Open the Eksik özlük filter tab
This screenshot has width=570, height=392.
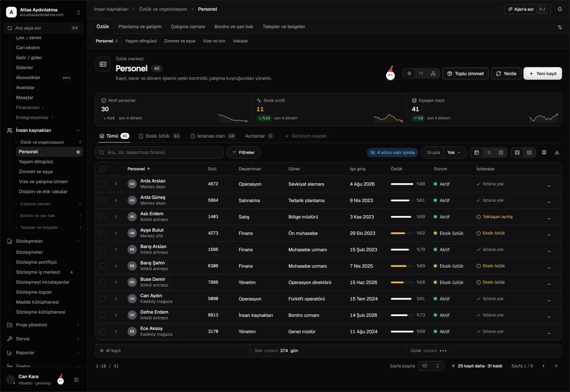[160, 136]
